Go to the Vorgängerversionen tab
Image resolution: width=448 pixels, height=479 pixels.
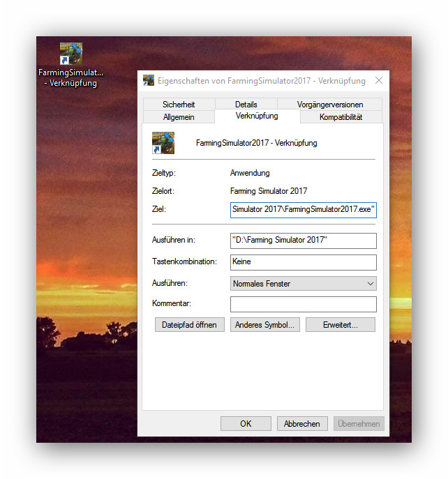330,105
